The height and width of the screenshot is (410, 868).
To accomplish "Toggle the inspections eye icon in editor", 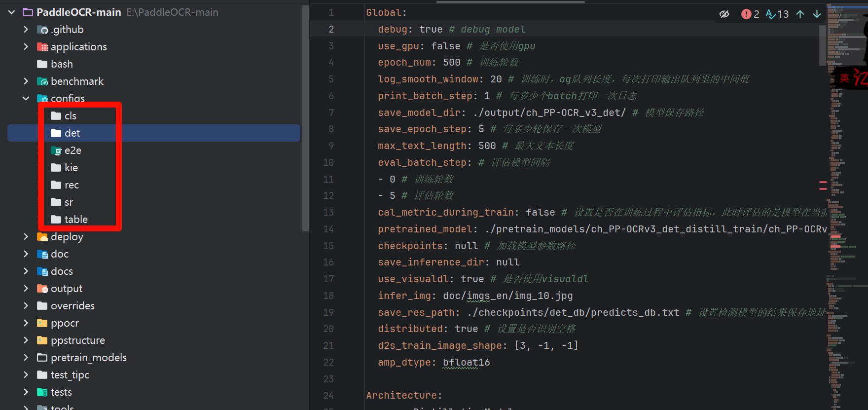I will point(724,14).
